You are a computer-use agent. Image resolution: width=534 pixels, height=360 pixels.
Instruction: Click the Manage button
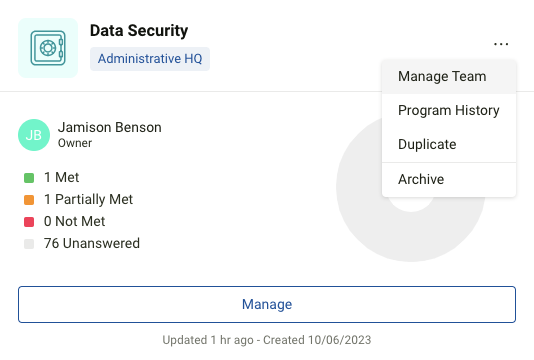[x=267, y=304]
